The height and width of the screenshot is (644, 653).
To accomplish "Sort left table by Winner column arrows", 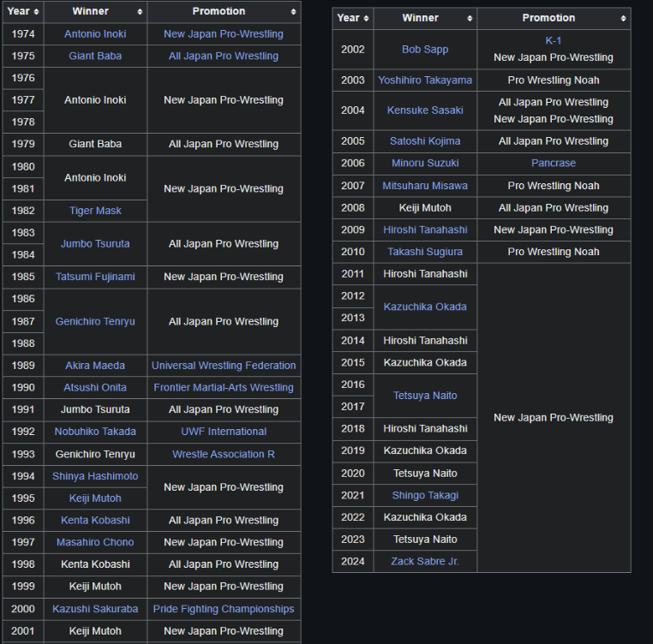I will [x=140, y=12].
